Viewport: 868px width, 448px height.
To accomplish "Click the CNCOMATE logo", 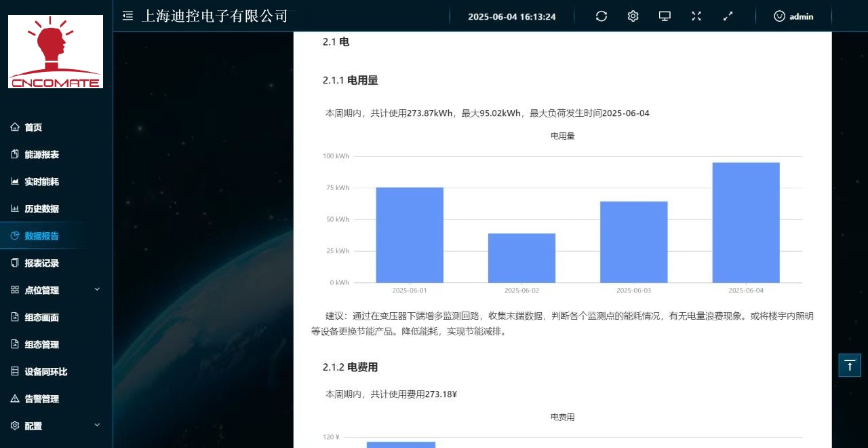I will 56,52.
